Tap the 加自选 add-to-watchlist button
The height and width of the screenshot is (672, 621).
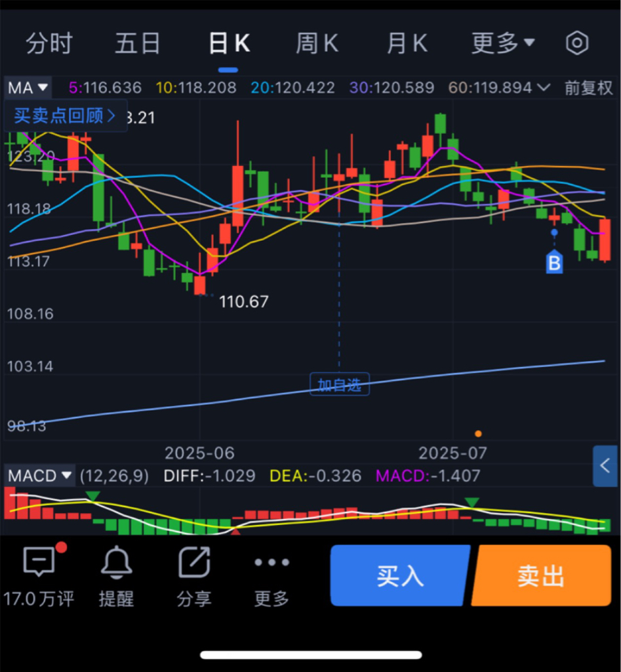340,385
